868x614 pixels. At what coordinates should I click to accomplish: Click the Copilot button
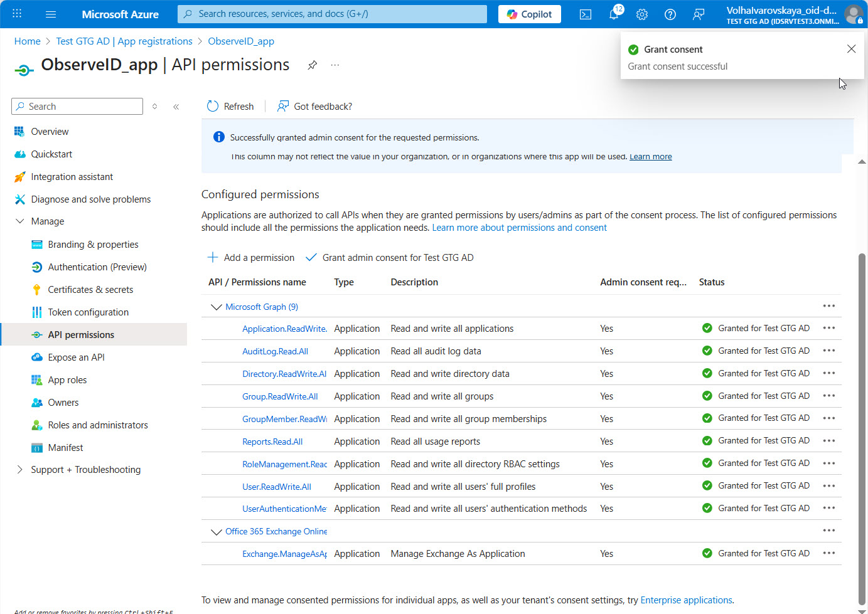[x=529, y=14]
